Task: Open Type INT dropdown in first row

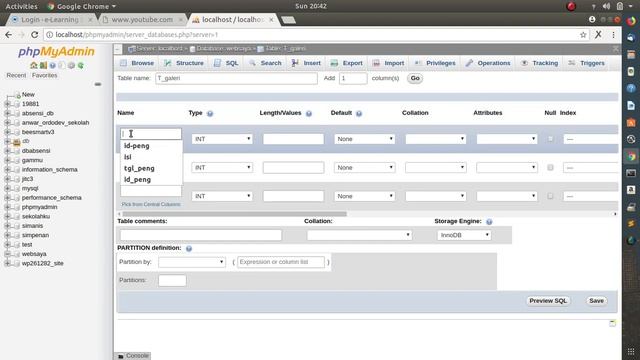Action: click(222, 139)
